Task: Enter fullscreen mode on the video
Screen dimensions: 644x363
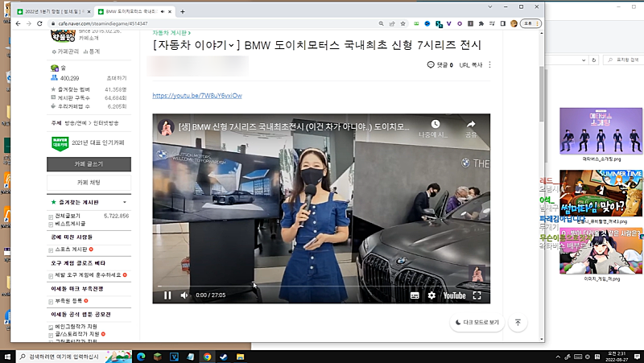Action: tap(477, 295)
